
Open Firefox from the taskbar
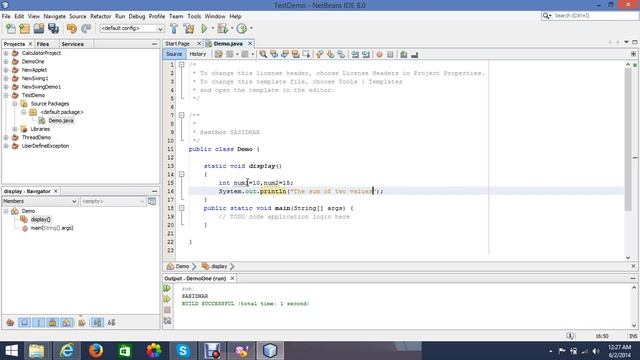pos(96,351)
